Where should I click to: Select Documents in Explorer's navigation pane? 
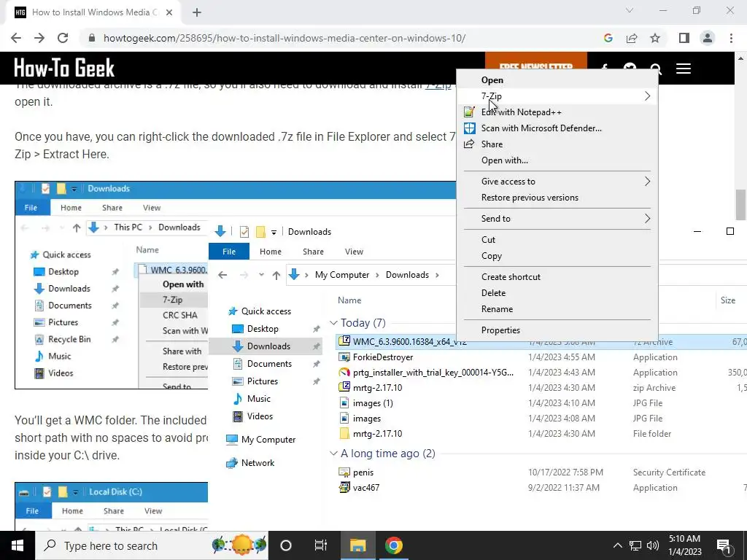(x=269, y=363)
